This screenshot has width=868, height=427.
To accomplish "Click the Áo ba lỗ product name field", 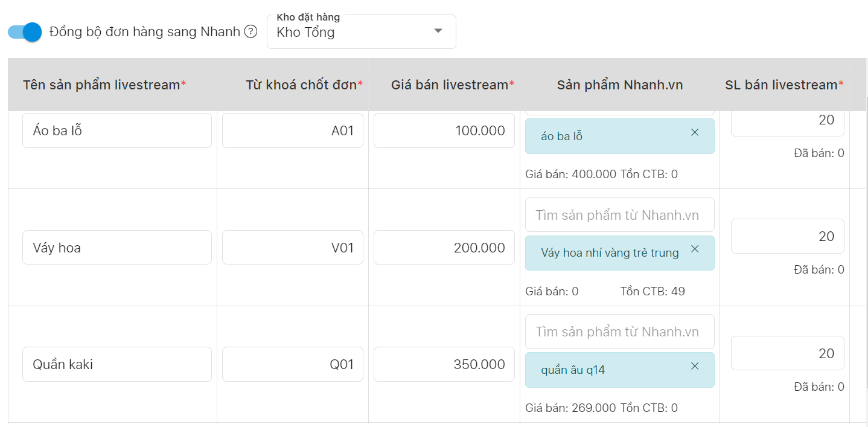I will (117, 130).
